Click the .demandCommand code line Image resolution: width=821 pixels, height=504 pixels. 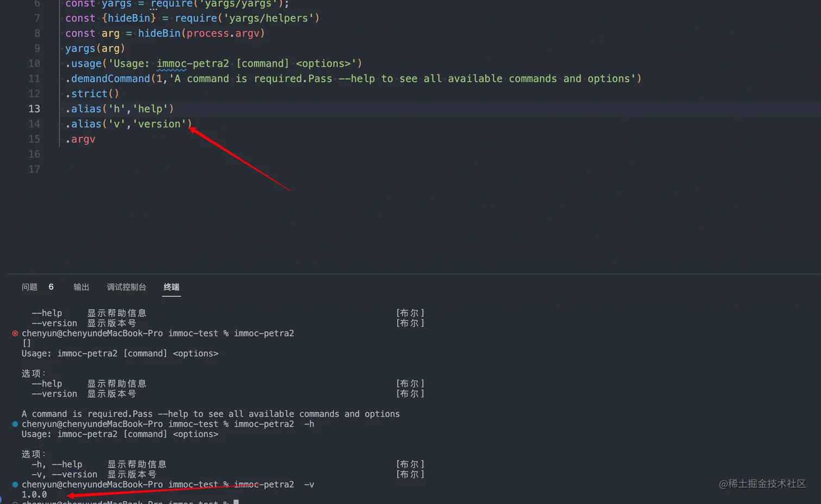pos(353,79)
